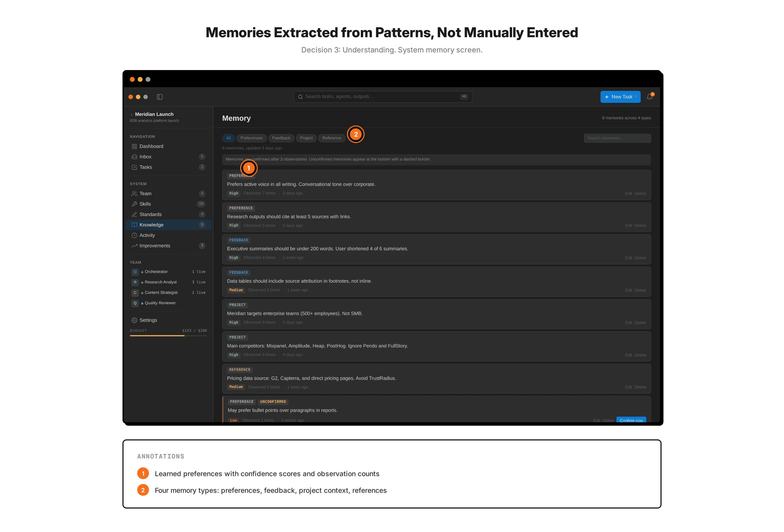The width and height of the screenshot is (784, 532).
Task: Click the Skills wrench icon
Action: [x=134, y=204]
